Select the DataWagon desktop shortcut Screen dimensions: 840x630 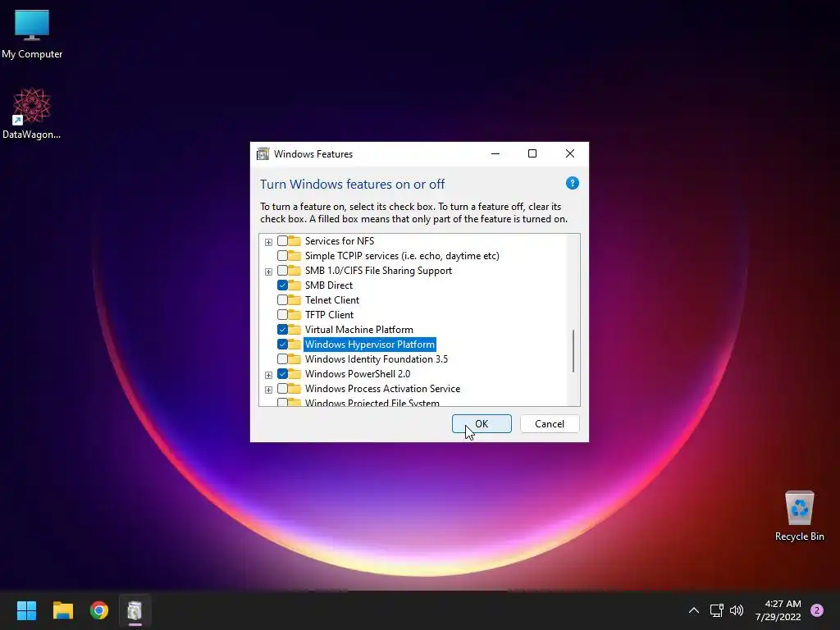click(32, 113)
